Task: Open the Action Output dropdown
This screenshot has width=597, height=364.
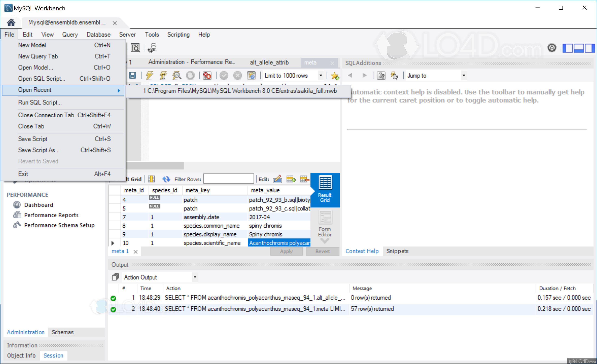Action: click(195, 277)
